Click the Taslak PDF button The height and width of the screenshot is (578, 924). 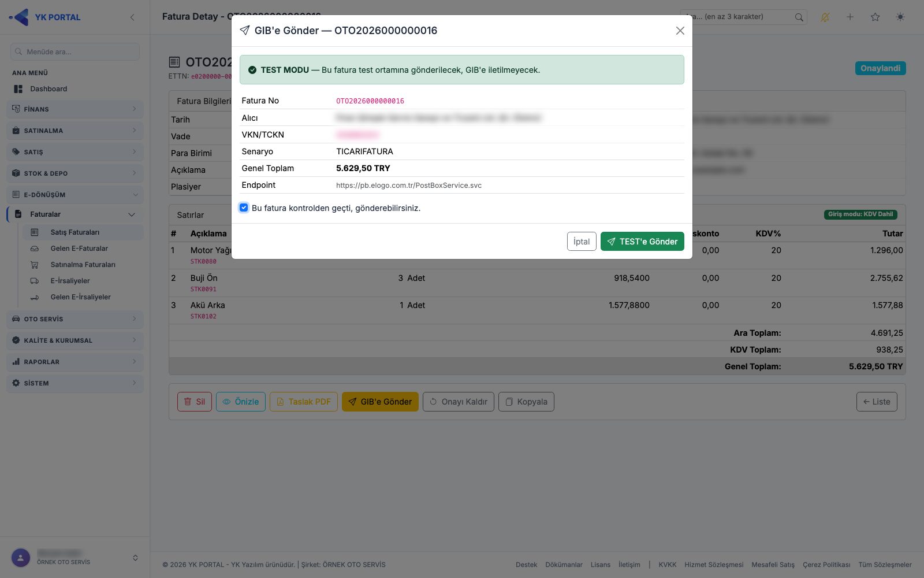click(304, 402)
